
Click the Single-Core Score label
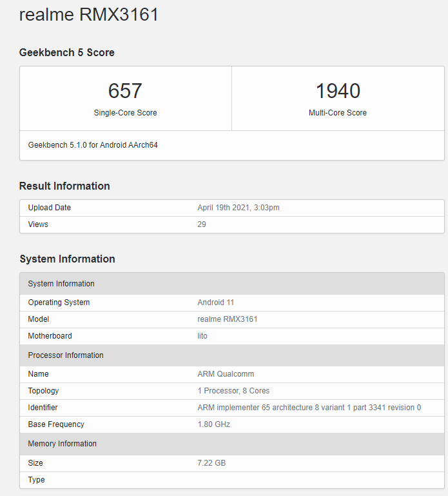(125, 113)
